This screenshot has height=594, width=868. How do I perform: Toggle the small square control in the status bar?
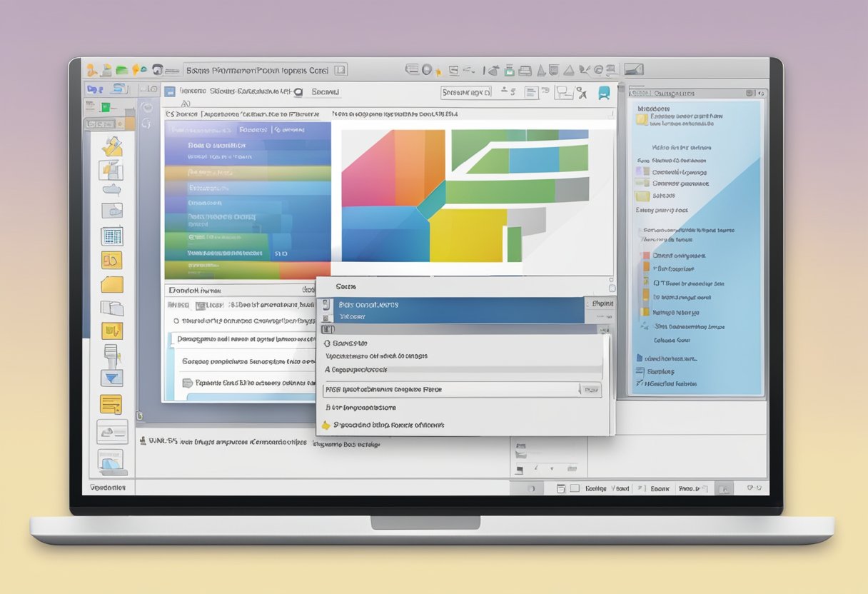[x=573, y=488]
